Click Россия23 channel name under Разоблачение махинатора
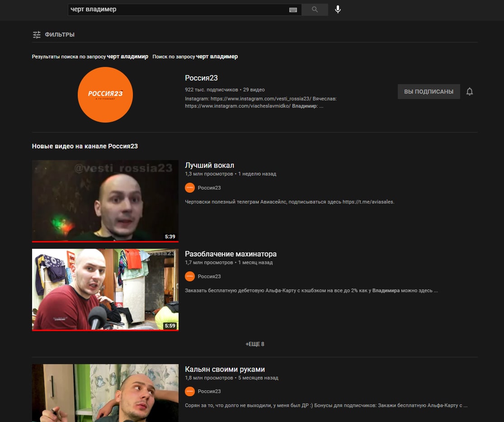This screenshot has height=422, width=504. click(209, 277)
